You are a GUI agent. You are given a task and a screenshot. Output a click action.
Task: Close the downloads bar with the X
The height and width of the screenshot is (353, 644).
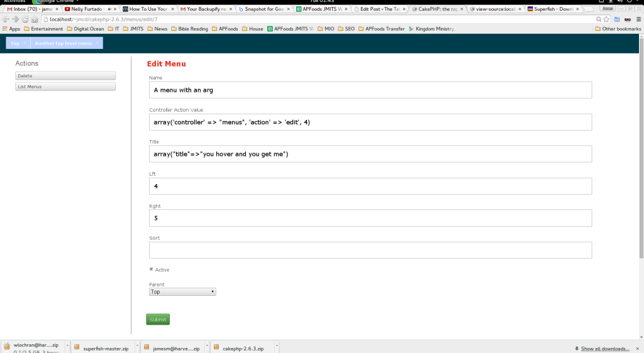(638, 349)
